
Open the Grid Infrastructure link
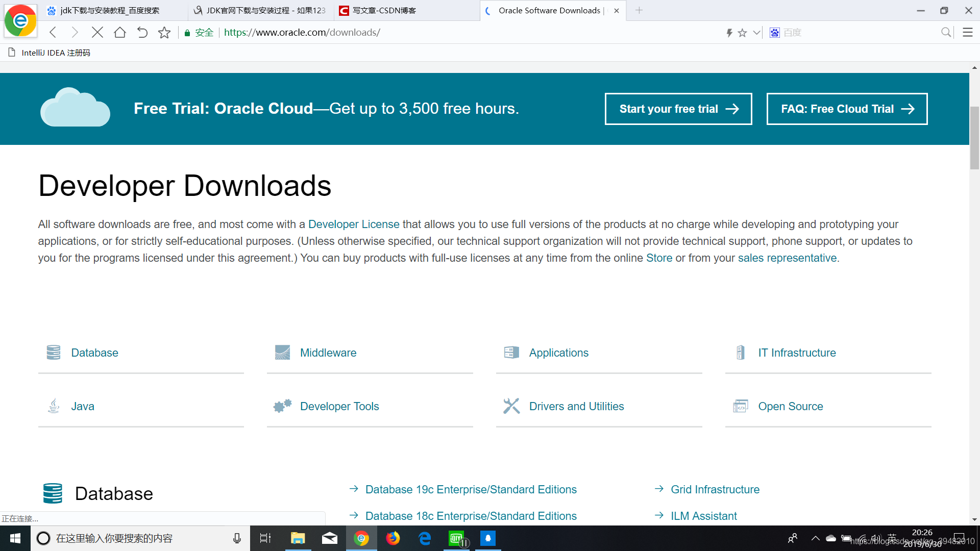715,489
